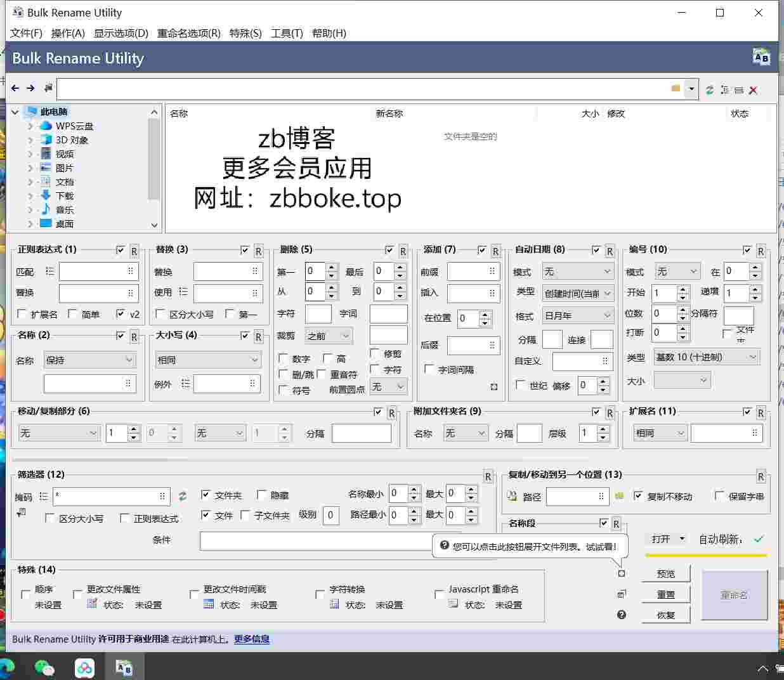Click the red X icon in the path bar
The width and height of the screenshot is (784, 680).
[x=753, y=90]
